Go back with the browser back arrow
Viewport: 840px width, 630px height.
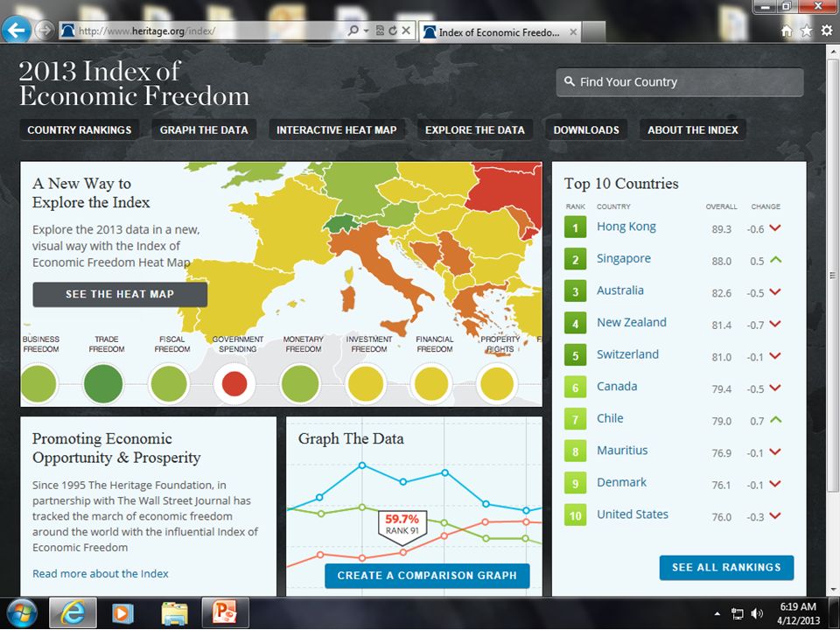(x=16, y=30)
